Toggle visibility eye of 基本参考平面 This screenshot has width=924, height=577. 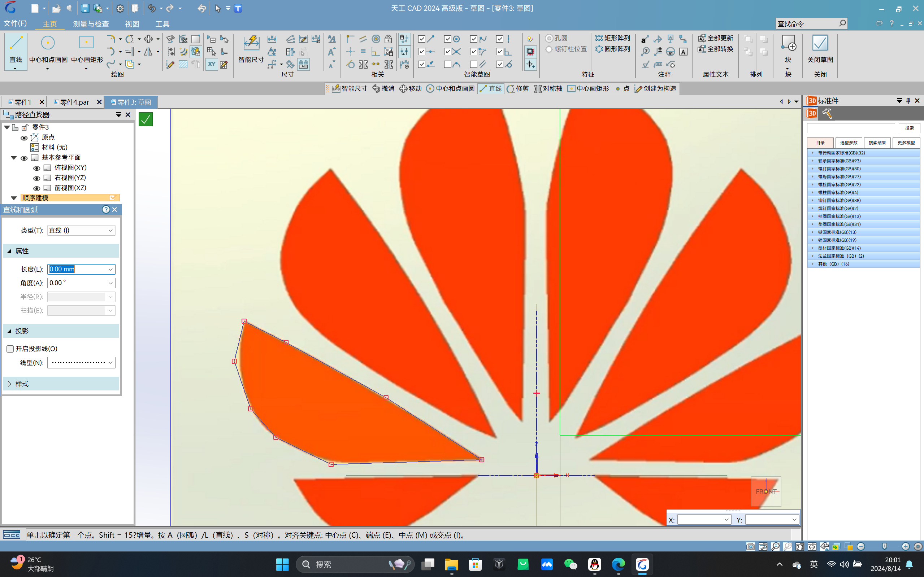(24, 158)
